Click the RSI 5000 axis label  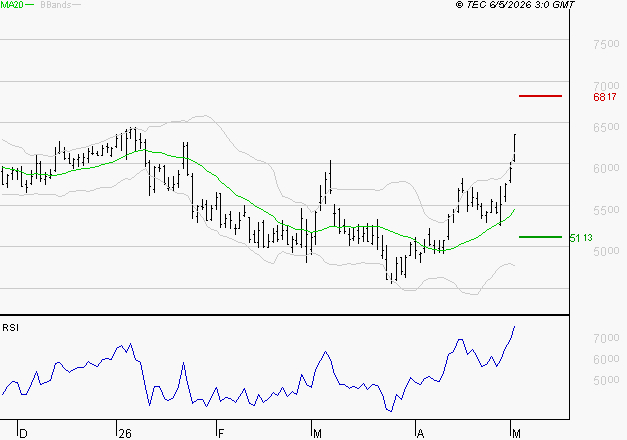pos(606,380)
